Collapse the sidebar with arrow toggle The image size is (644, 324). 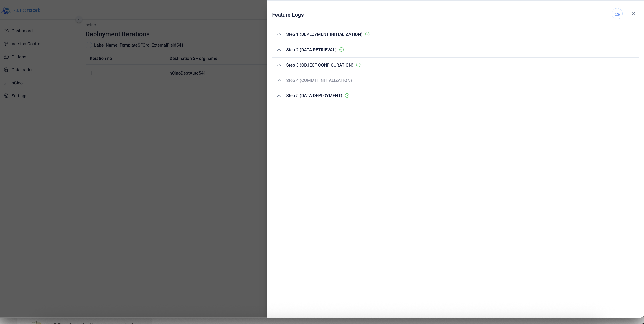(79, 20)
